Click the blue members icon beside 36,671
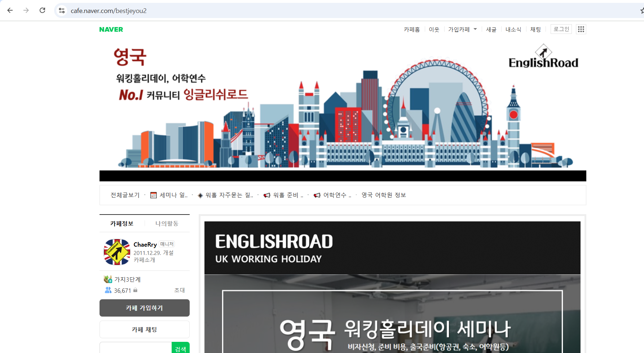 tap(108, 291)
